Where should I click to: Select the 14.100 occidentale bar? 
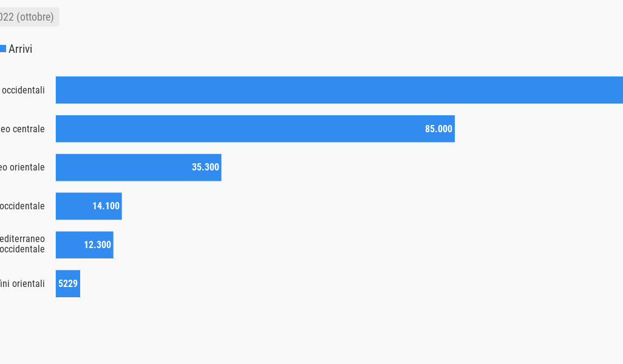tap(89, 206)
